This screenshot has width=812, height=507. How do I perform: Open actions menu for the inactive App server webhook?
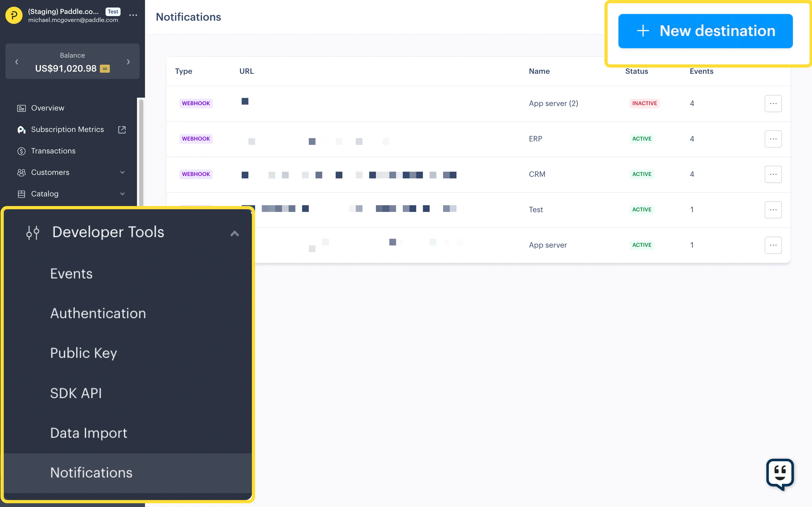point(773,103)
